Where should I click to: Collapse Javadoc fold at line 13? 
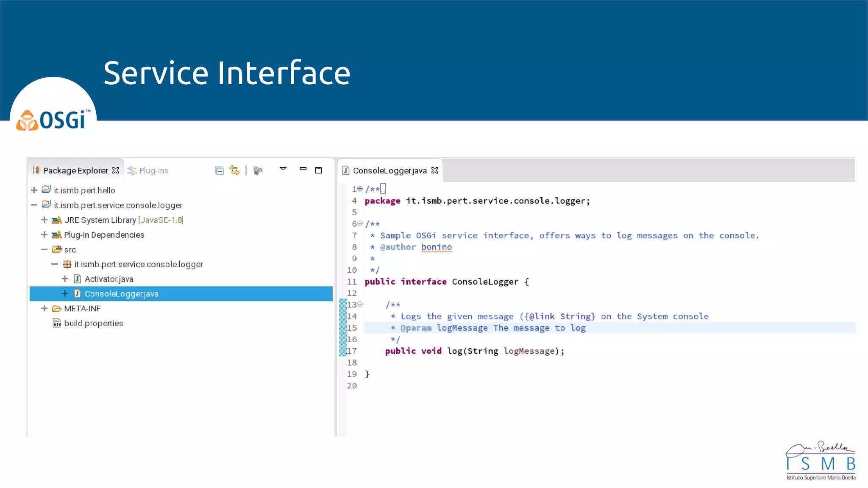(x=360, y=304)
